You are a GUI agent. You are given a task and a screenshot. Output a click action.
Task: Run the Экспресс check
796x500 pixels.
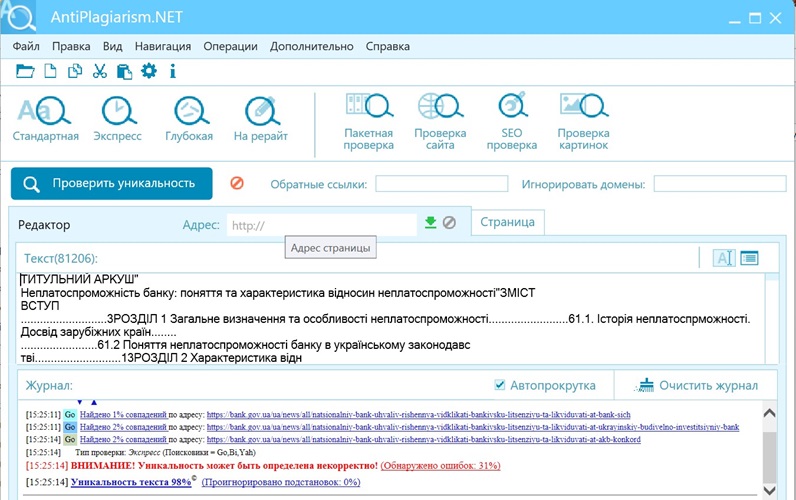117,120
